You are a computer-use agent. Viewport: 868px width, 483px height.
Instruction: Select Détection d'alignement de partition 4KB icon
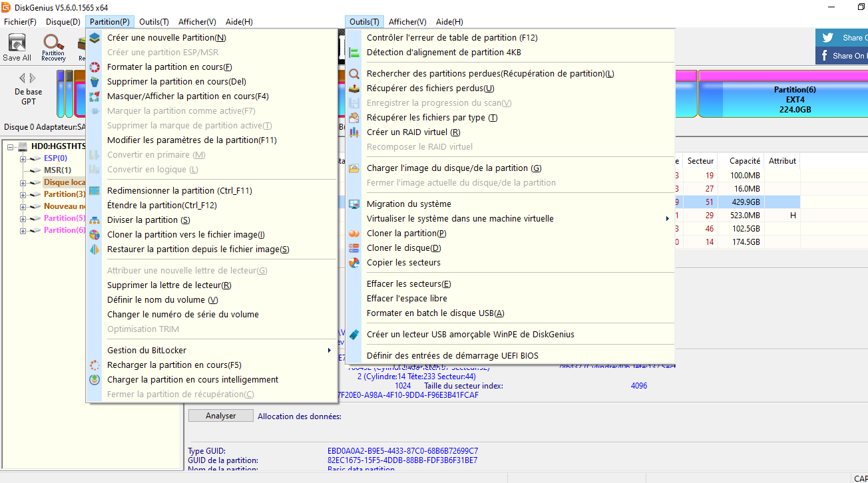(x=354, y=53)
